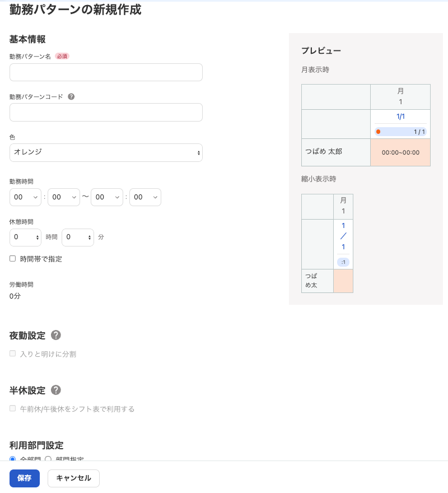
Task: Click orange dot in month preview
Action: (x=378, y=132)
